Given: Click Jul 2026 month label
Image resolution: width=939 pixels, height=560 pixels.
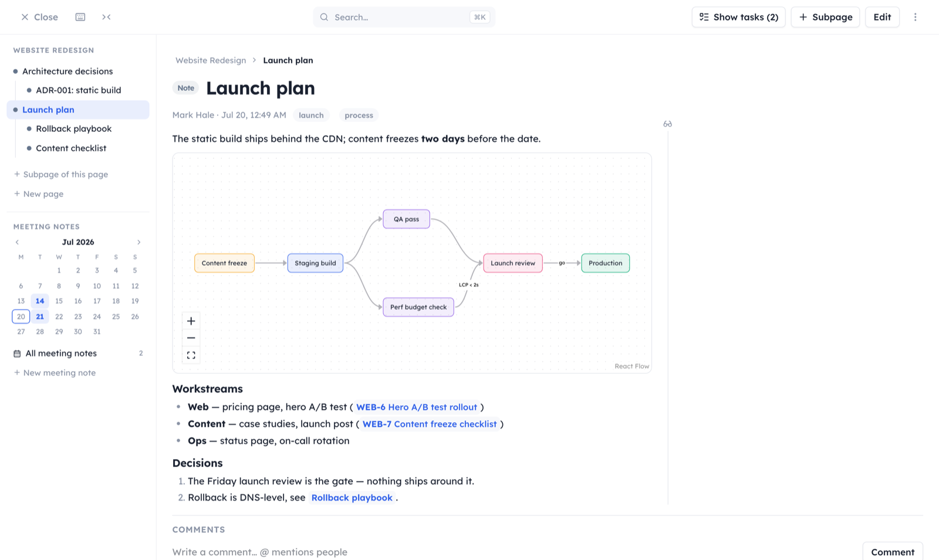Looking at the screenshot, I should [78, 242].
